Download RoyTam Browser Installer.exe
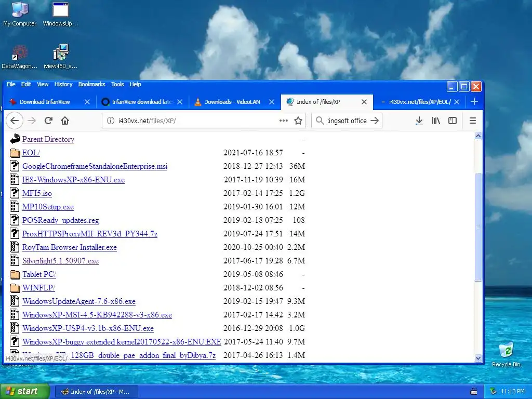This screenshot has height=399, width=532. coord(70,247)
